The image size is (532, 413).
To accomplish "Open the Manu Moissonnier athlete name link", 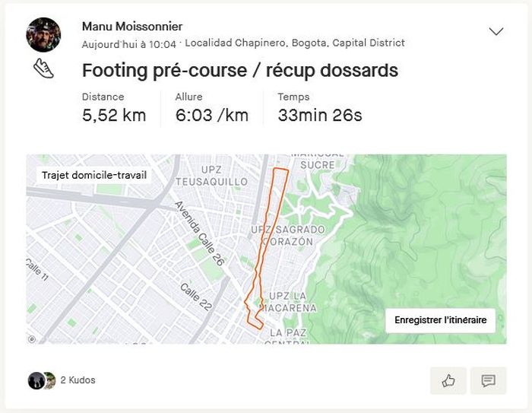I will (x=132, y=27).
